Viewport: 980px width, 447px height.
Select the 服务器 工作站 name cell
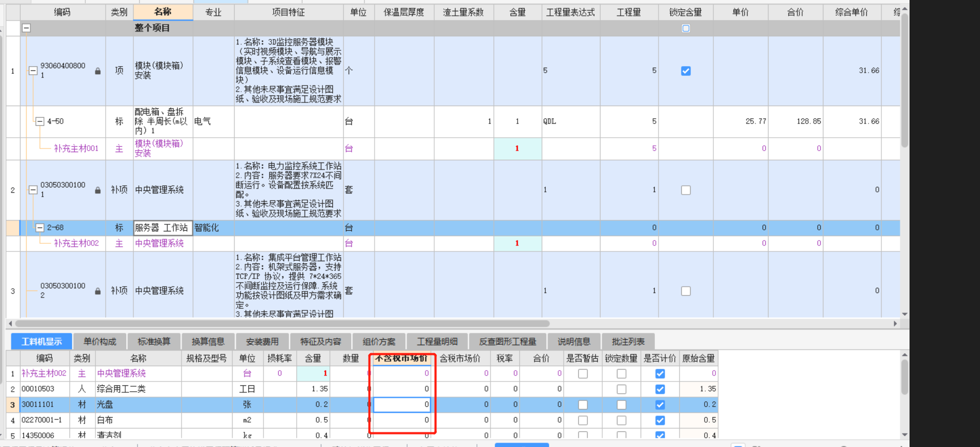163,228
